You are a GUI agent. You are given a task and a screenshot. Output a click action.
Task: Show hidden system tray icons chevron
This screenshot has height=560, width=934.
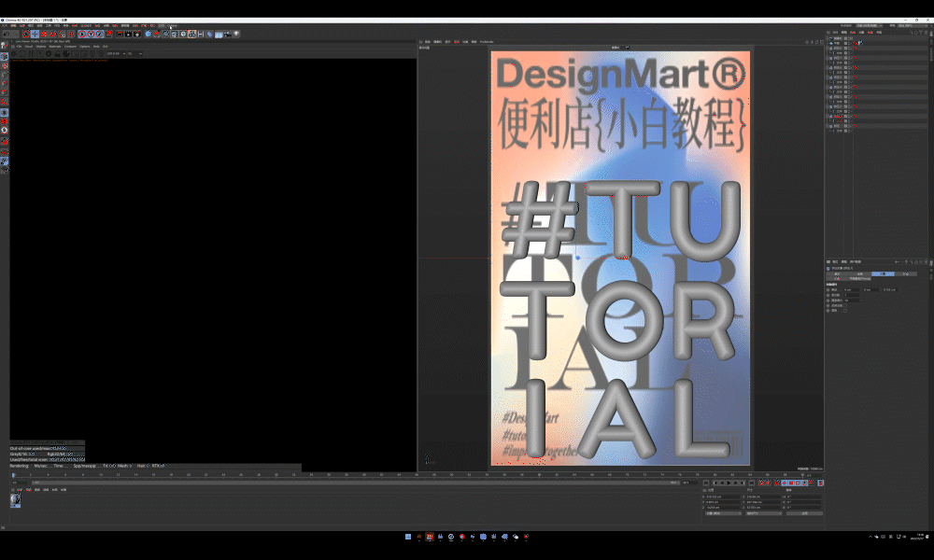(x=870, y=536)
